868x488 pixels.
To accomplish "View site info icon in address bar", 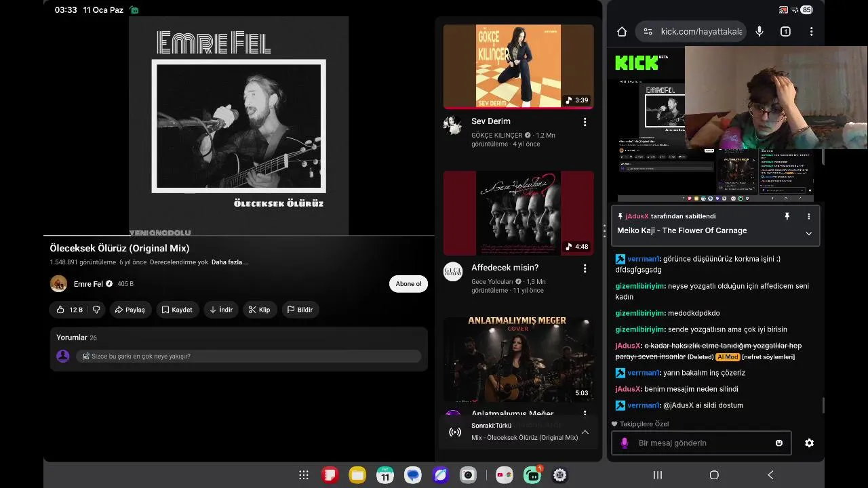I will click(x=648, y=31).
